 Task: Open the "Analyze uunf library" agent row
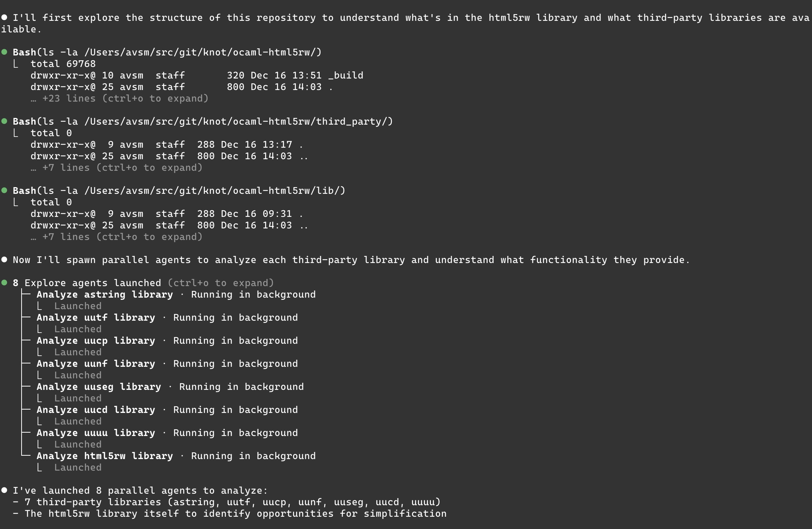(96, 363)
